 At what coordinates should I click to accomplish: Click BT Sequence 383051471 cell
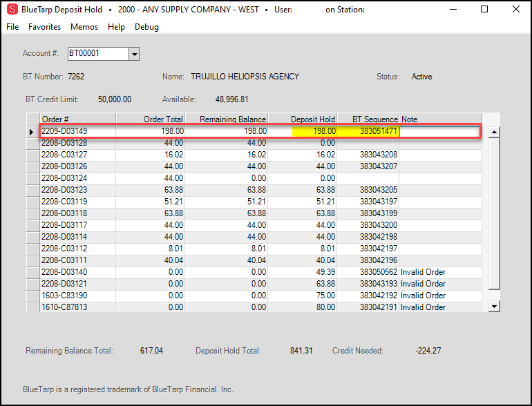click(x=368, y=131)
